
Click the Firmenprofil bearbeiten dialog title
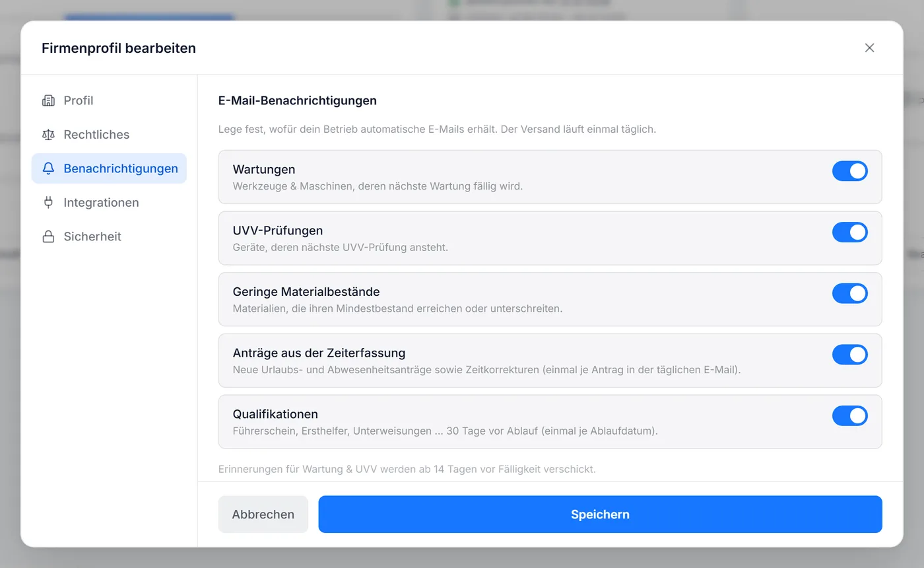coord(119,48)
